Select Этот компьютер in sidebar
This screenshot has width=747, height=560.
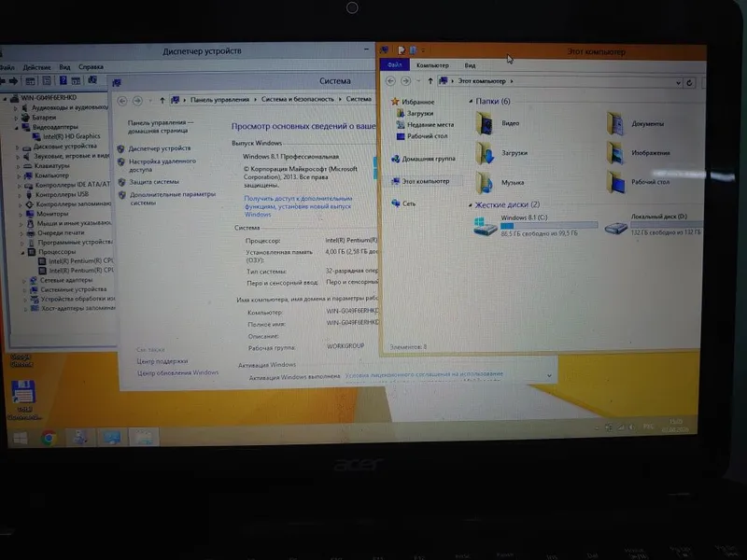pos(420,181)
